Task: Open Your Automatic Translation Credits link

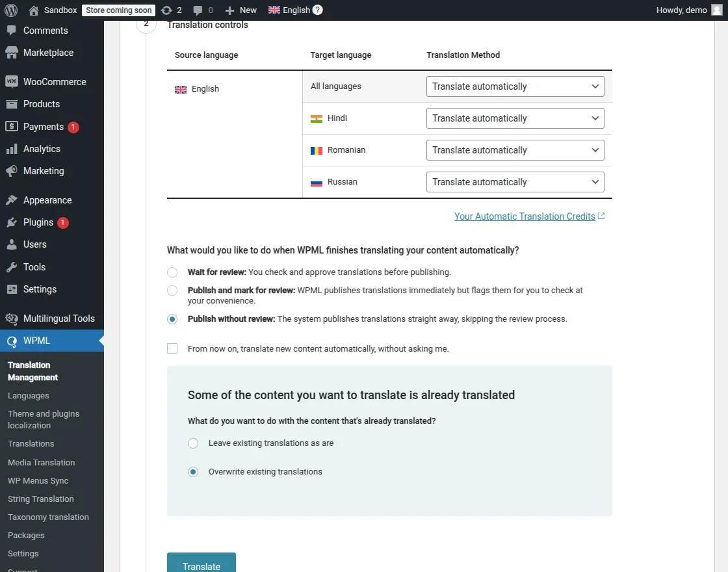Action: [x=525, y=216]
